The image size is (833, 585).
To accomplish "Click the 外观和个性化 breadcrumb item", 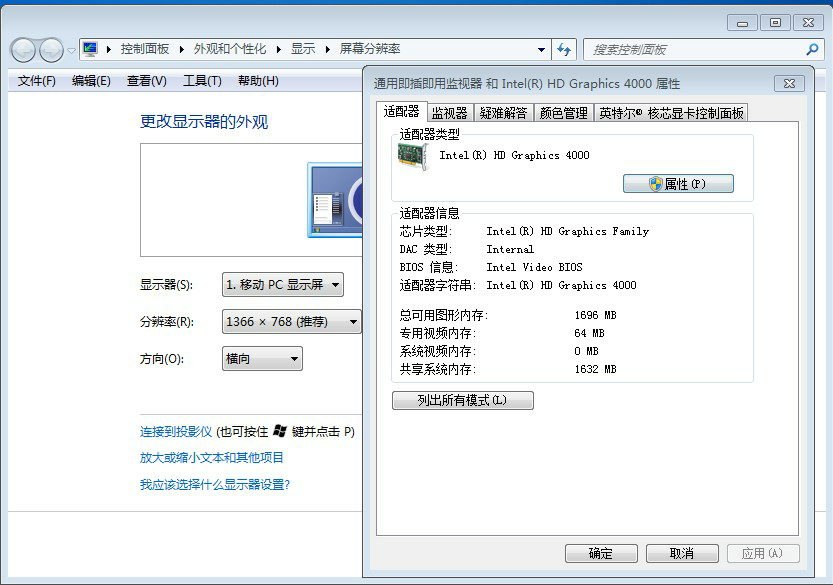I will pyautogui.click(x=230, y=49).
